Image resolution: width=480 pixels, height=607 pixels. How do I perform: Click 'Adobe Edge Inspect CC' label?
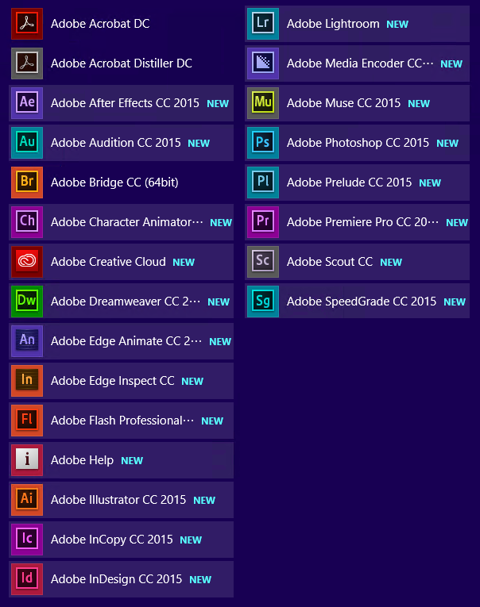tap(112, 381)
